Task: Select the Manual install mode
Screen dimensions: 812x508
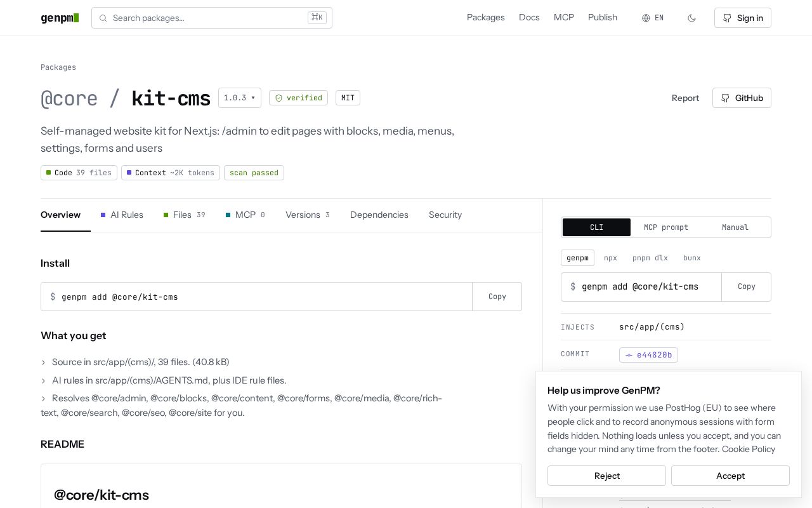Action: click(735, 227)
